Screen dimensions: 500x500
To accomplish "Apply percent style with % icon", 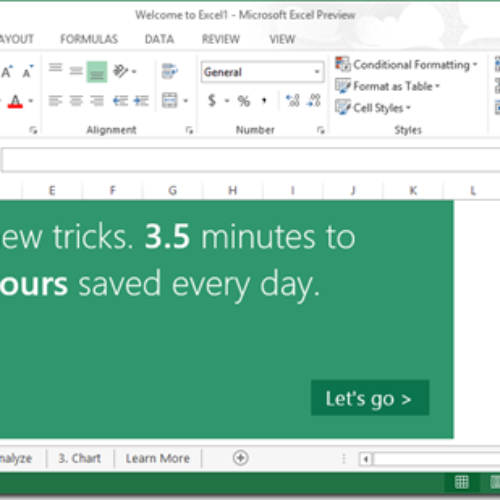I will tap(244, 101).
